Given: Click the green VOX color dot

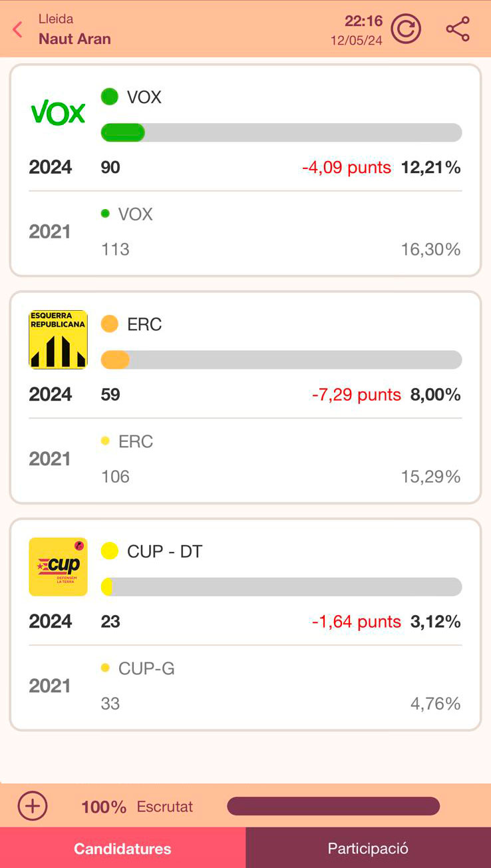Looking at the screenshot, I should (x=110, y=97).
